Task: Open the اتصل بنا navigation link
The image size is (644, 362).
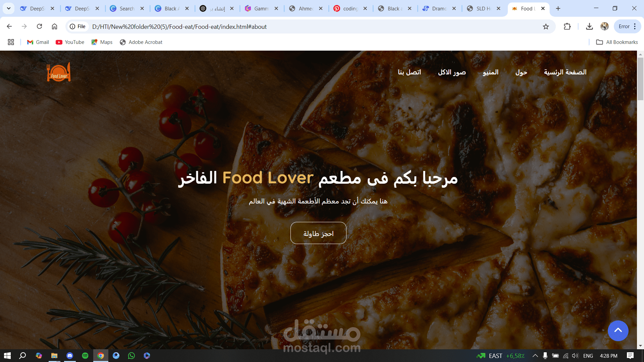Action: point(409,72)
